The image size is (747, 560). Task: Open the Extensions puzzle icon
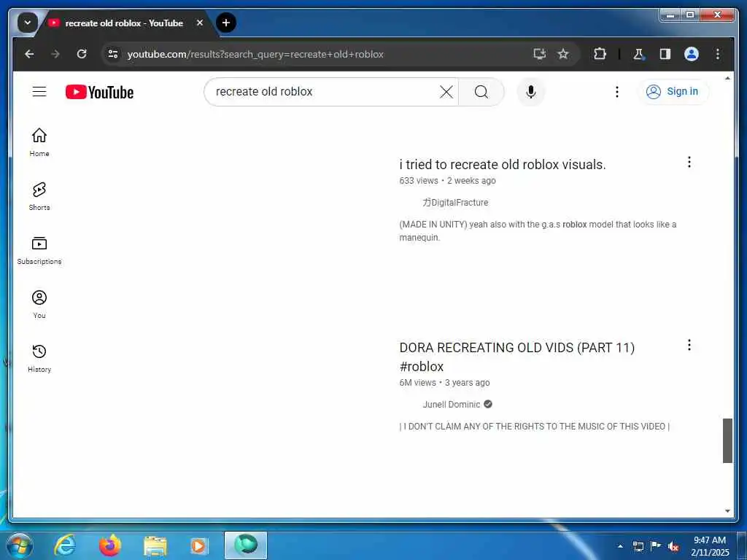tap(600, 54)
